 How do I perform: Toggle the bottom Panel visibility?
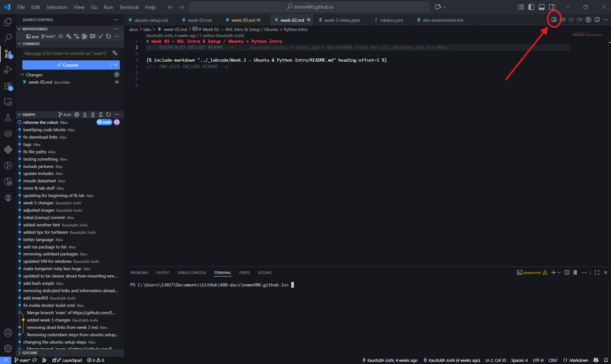point(542,7)
